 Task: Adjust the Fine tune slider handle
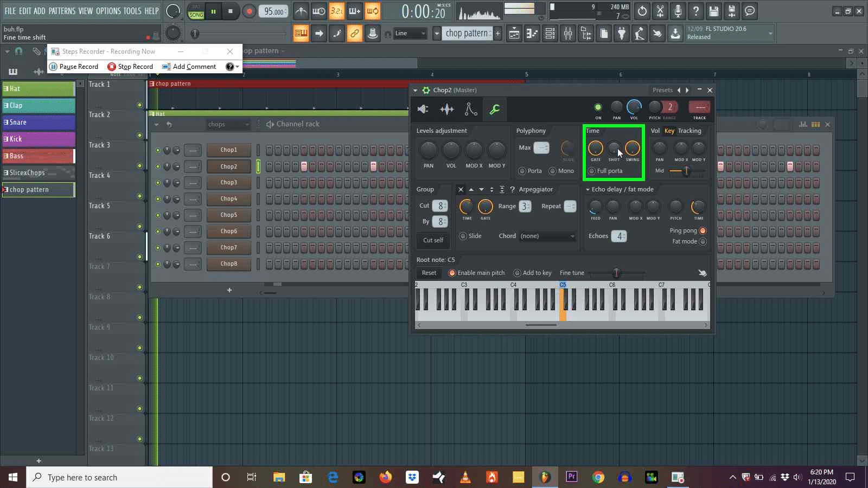[616, 273]
